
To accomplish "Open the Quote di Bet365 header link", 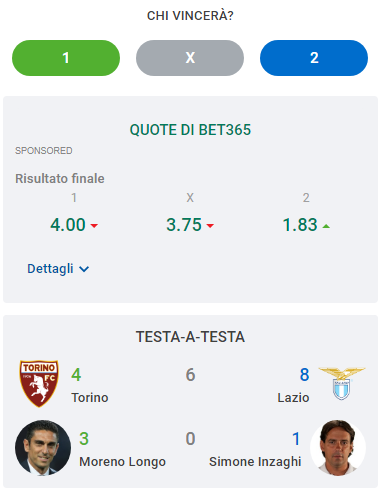I will coord(190,130).
